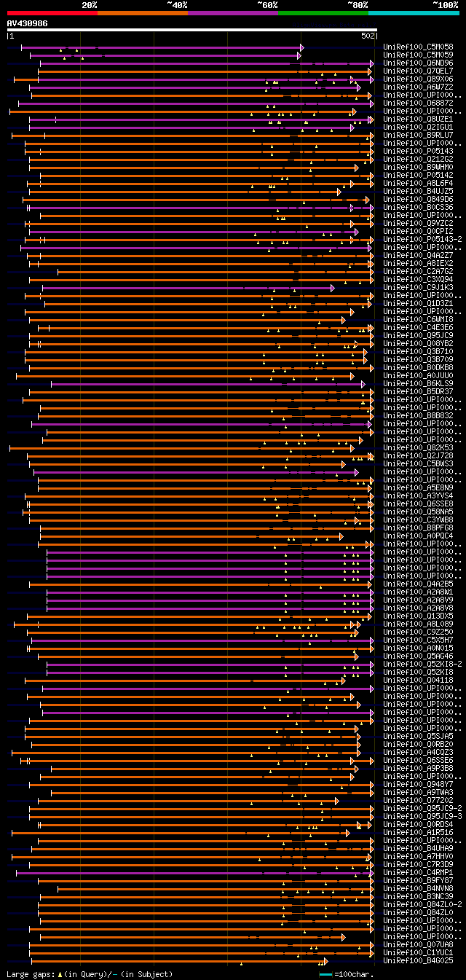Image resolution: width=466 pixels, height=980 pixels.
Task: Open hit UniRef100_Q89X06
Action: (x=418, y=79)
